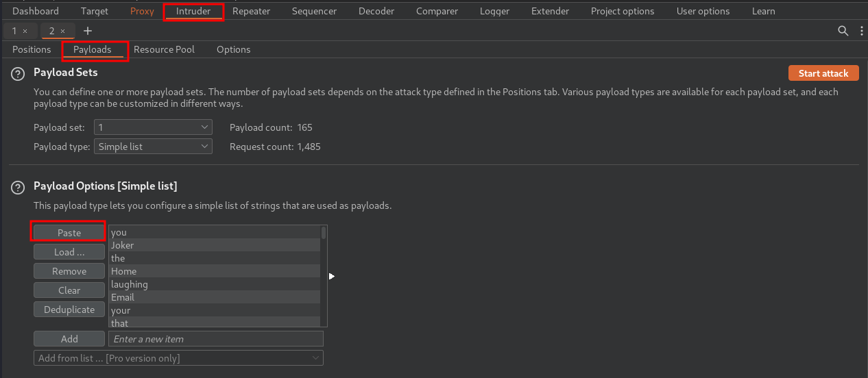This screenshot has height=378, width=868.
Task: Select Intruder attack tab 2
Action: pyautogui.click(x=51, y=32)
